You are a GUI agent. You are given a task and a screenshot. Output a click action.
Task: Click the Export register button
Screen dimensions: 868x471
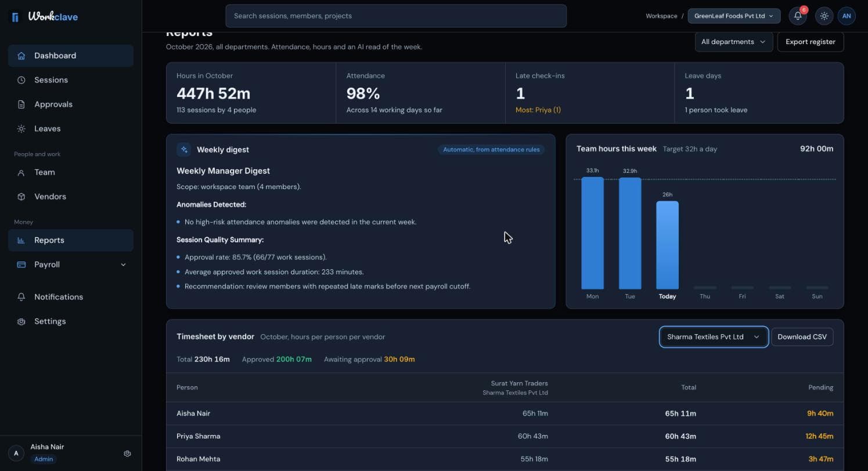(x=811, y=42)
